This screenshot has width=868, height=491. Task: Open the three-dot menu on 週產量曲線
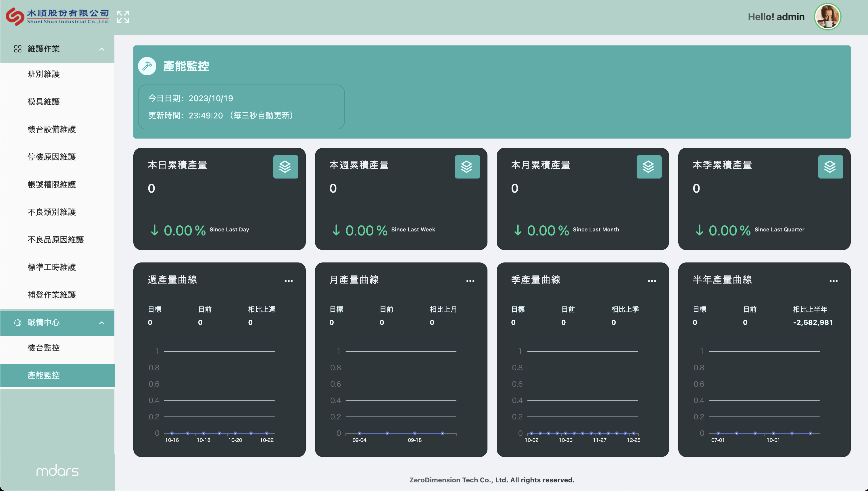click(289, 281)
